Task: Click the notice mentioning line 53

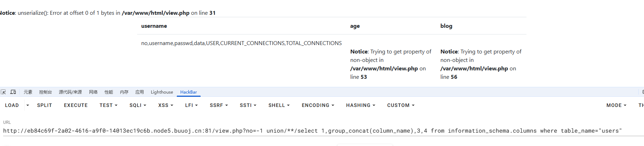Action: 391,64
